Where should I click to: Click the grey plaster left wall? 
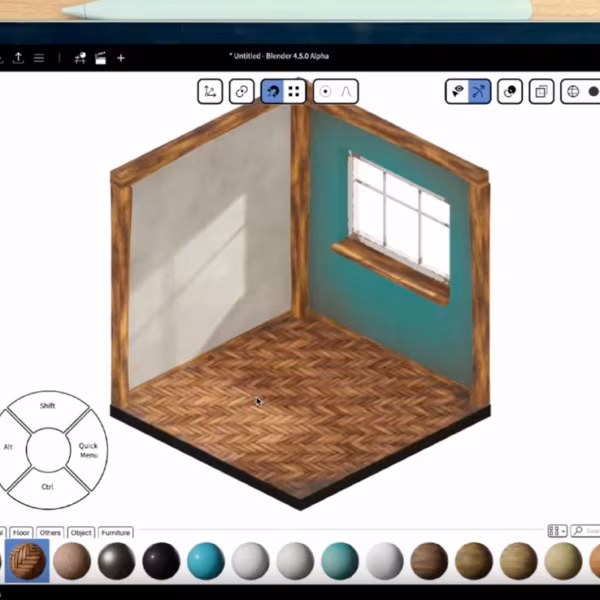click(x=210, y=249)
